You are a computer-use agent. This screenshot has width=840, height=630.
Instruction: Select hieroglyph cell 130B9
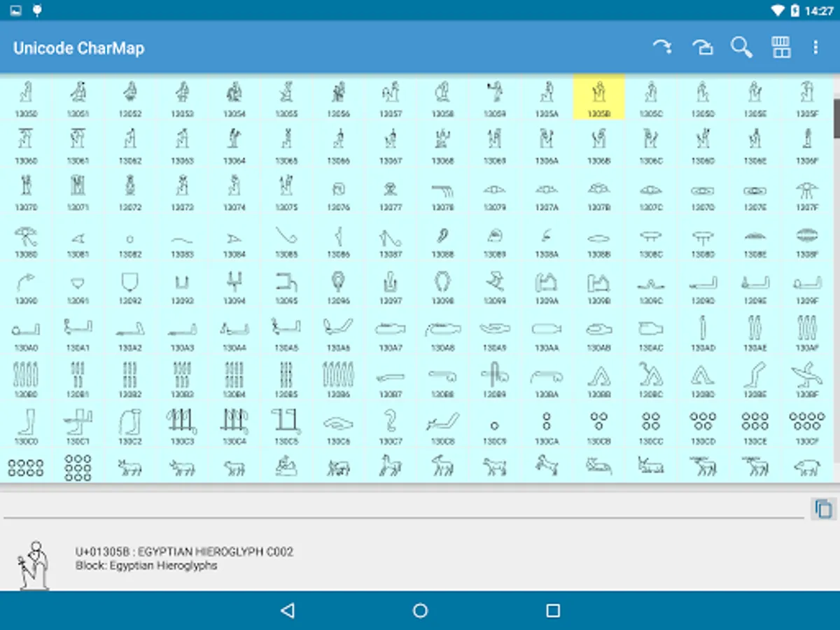tap(495, 379)
